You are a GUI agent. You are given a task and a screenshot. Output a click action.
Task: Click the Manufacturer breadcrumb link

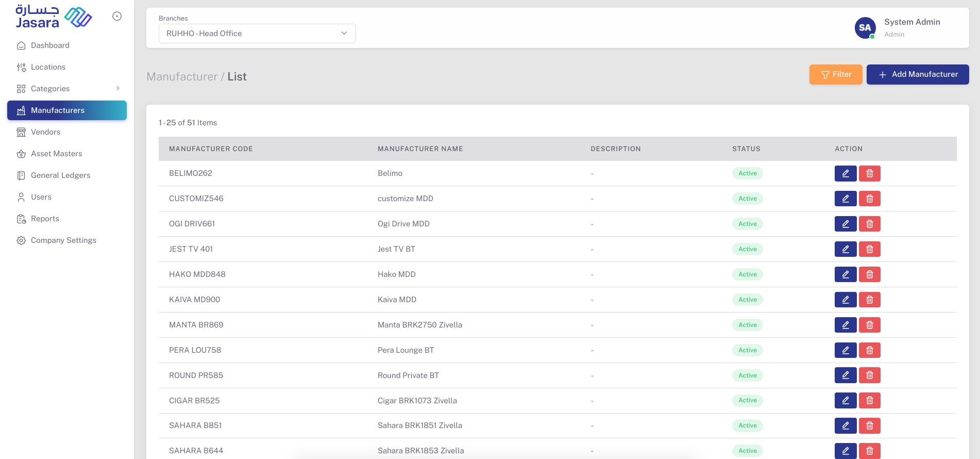[x=182, y=77]
